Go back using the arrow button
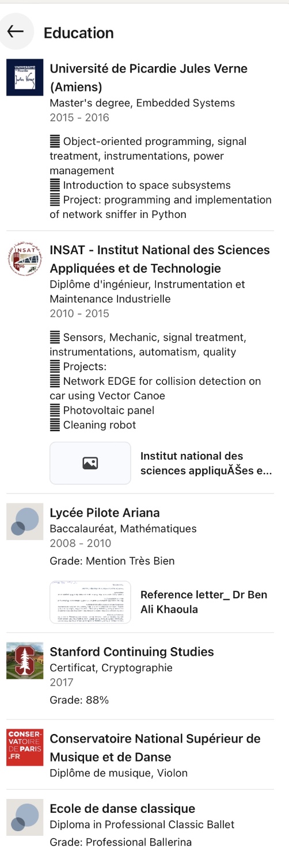This screenshot has height=868, width=289. tap(16, 32)
